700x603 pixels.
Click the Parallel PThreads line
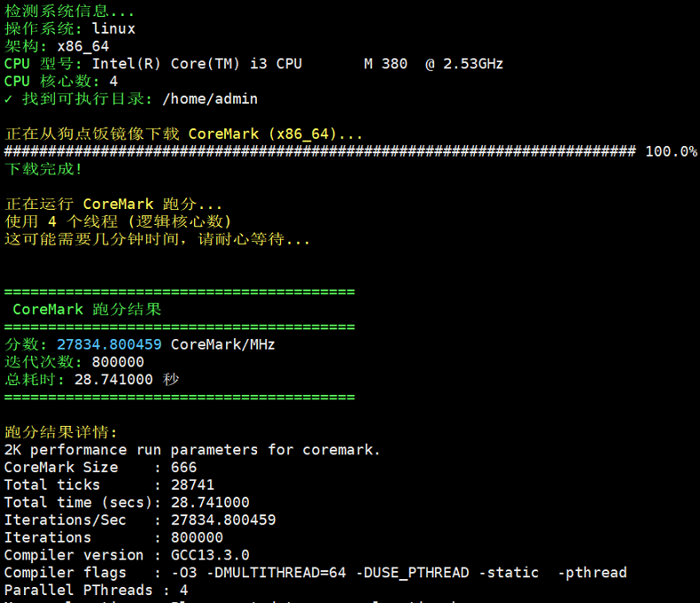point(96,590)
